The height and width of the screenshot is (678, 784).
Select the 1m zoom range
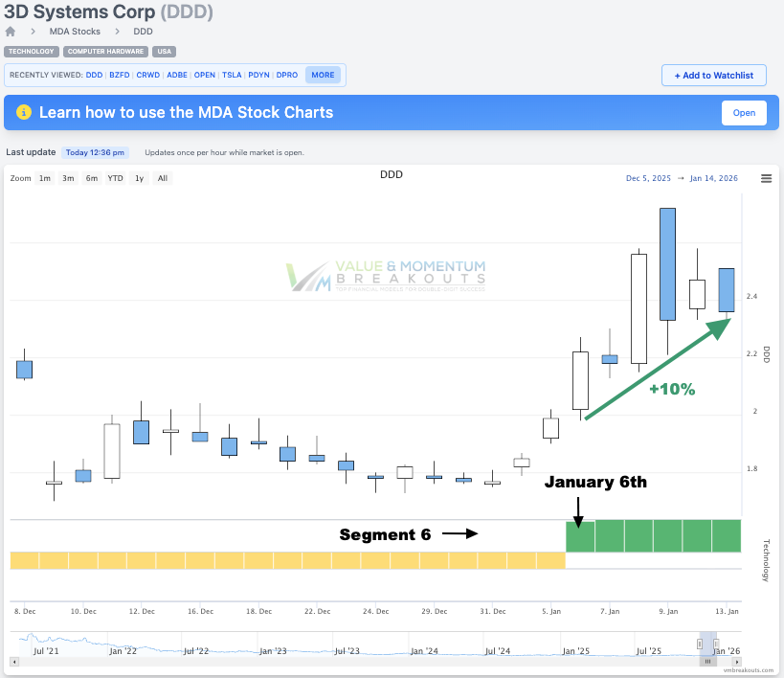point(45,178)
